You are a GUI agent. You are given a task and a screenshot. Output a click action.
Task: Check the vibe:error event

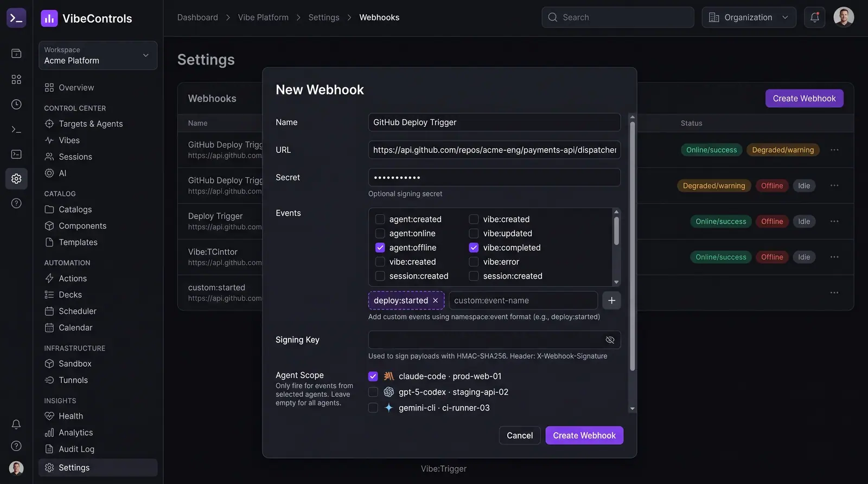[474, 262]
